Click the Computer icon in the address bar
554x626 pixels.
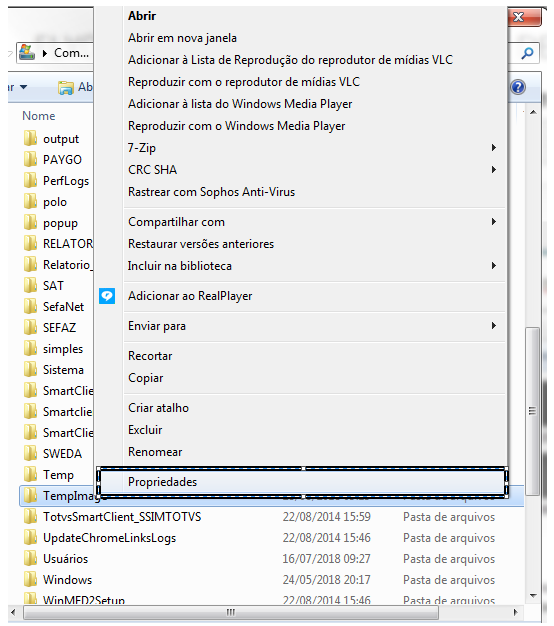(27, 52)
